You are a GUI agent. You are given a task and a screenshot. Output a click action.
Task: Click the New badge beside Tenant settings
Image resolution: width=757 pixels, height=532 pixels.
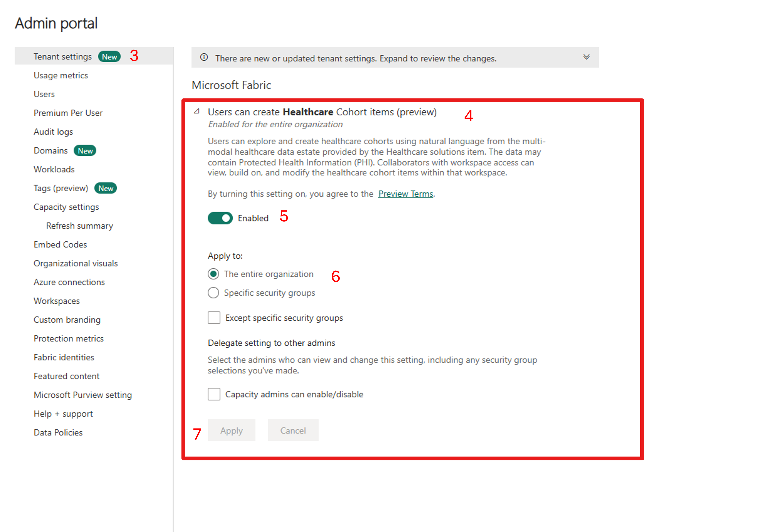[x=109, y=57]
